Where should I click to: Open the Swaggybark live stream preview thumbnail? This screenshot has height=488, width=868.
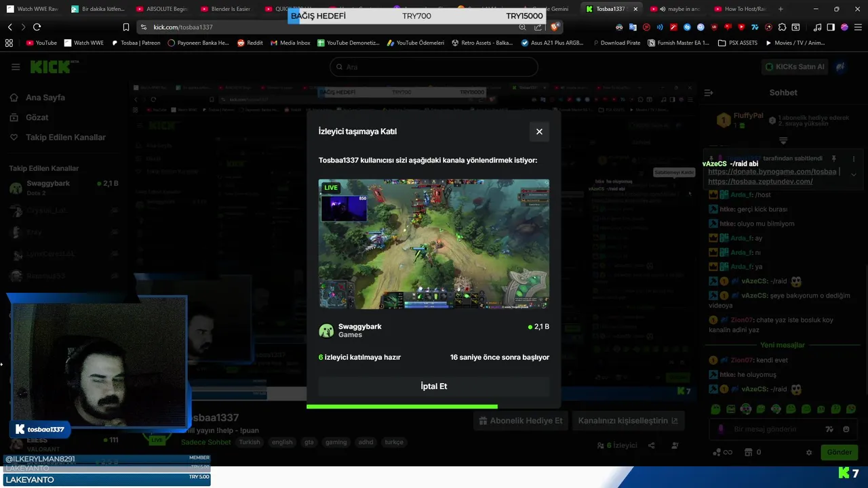tap(434, 244)
